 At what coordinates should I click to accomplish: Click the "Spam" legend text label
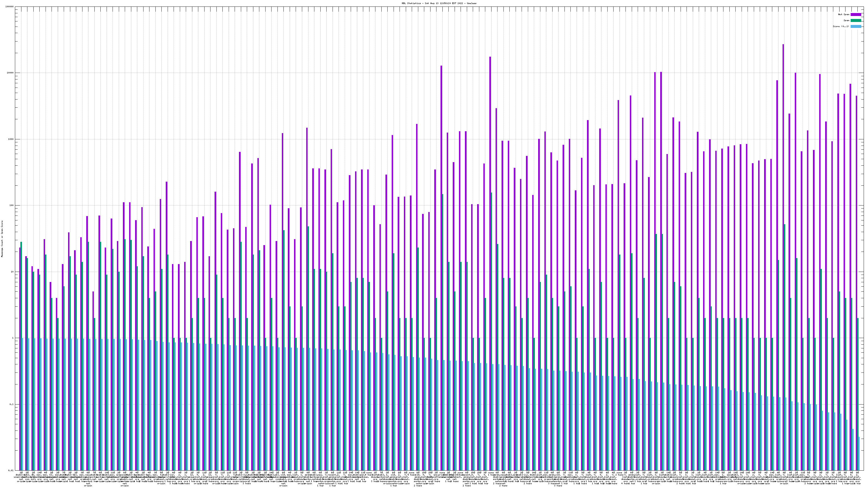846,21
